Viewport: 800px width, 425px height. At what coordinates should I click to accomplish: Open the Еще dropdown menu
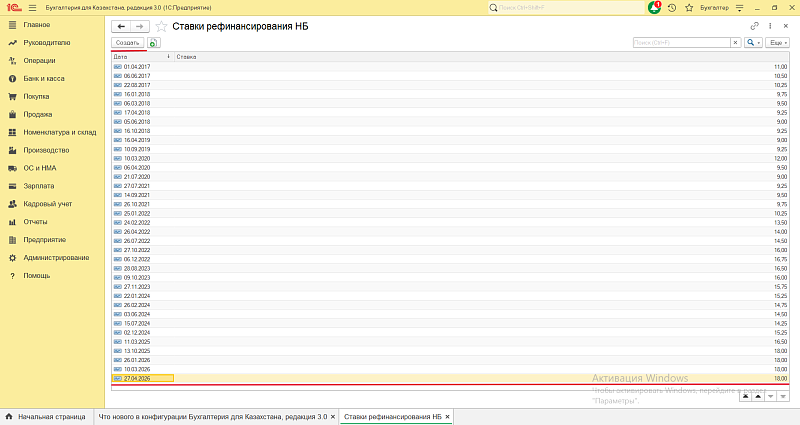click(x=777, y=43)
